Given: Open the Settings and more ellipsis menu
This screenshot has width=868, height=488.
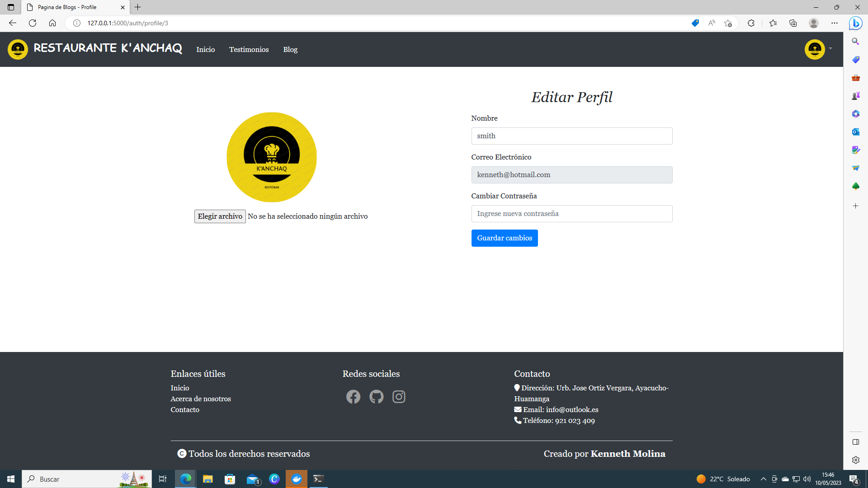Looking at the screenshot, I should [x=835, y=23].
